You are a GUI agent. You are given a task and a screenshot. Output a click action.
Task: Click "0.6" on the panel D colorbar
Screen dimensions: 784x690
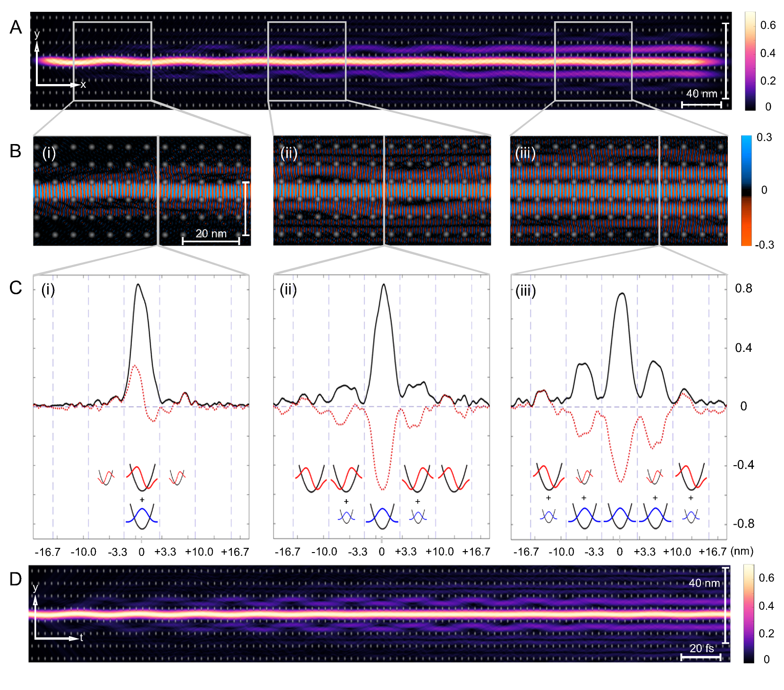point(766,578)
